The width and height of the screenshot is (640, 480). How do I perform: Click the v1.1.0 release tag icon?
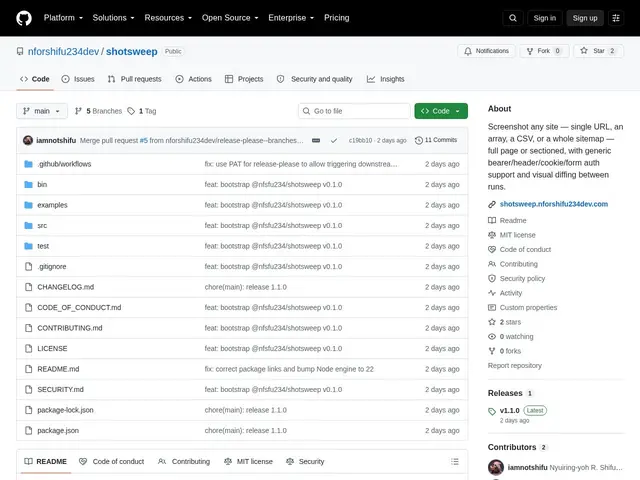pos(492,411)
